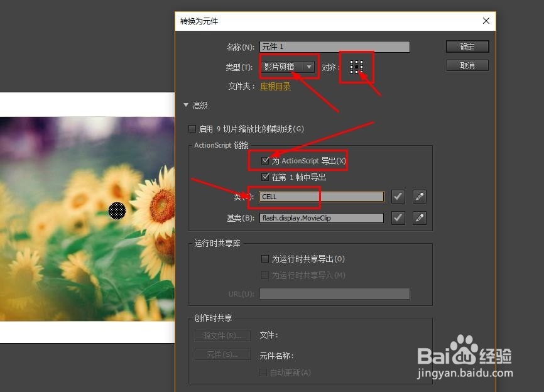
Task: Click the 确定 button to confirm
Action: tap(467, 46)
